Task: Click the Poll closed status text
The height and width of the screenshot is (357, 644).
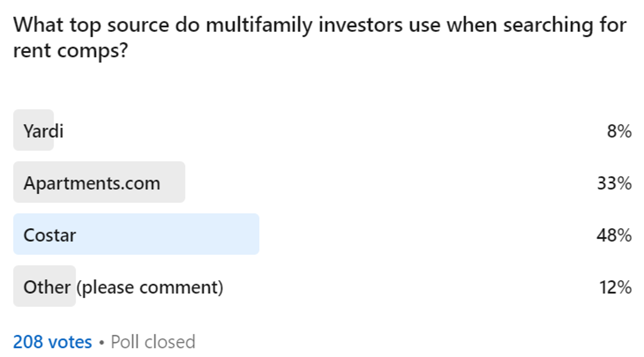Action: (153, 342)
